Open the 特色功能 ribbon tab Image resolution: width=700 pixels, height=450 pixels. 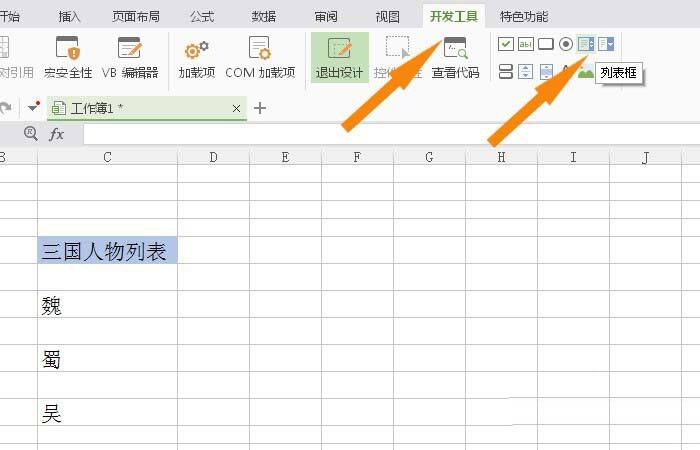click(x=524, y=17)
